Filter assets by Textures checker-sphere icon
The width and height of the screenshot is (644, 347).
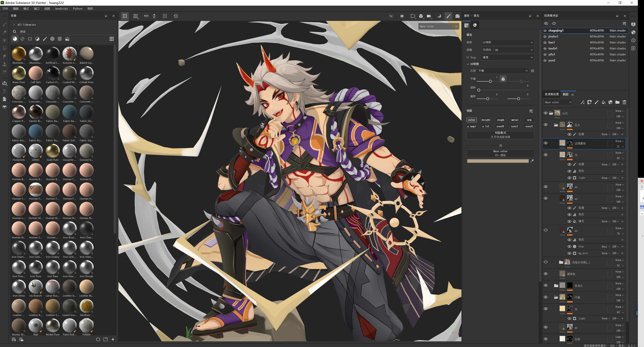click(52, 39)
